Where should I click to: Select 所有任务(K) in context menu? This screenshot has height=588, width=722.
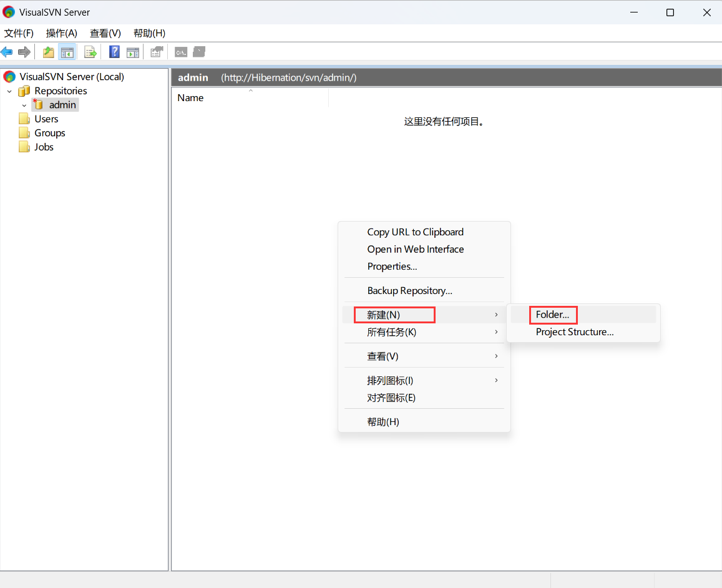pyautogui.click(x=424, y=332)
